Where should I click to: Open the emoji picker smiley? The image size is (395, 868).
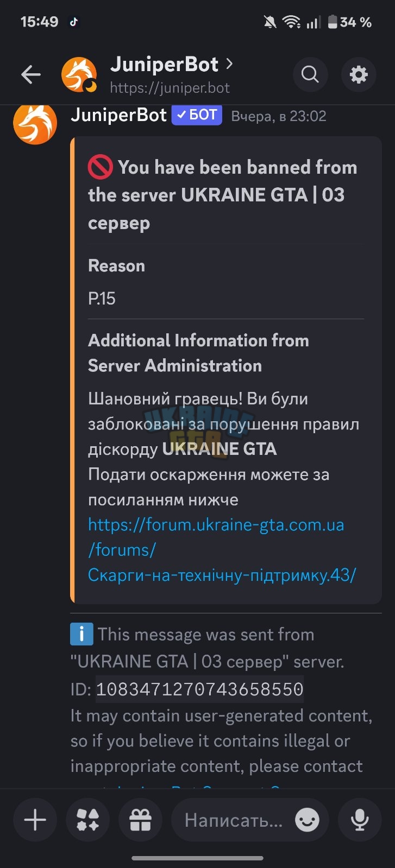pyautogui.click(x=308, y=820)
